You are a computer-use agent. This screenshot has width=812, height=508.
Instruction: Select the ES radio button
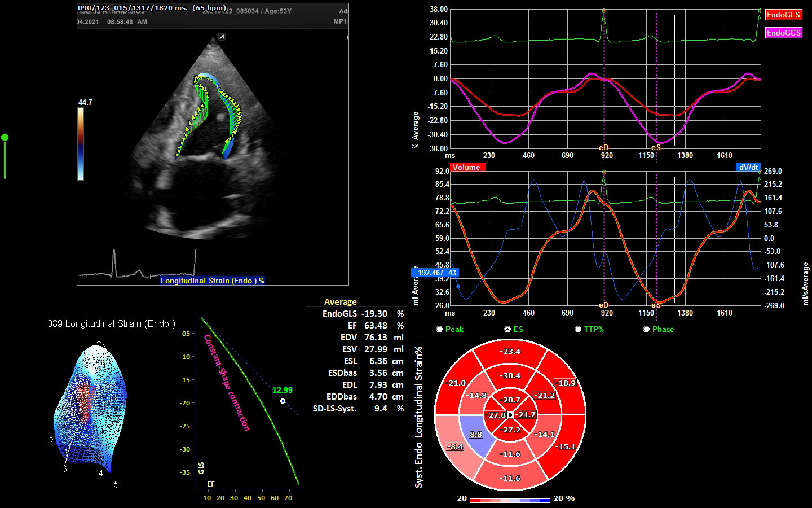(x=507, y=329)
